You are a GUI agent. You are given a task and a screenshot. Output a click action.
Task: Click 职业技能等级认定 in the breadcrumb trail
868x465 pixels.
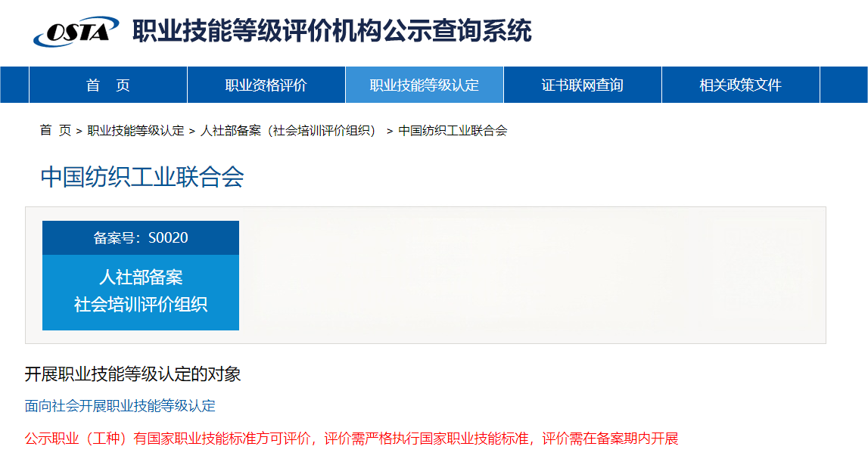point(135,131)
